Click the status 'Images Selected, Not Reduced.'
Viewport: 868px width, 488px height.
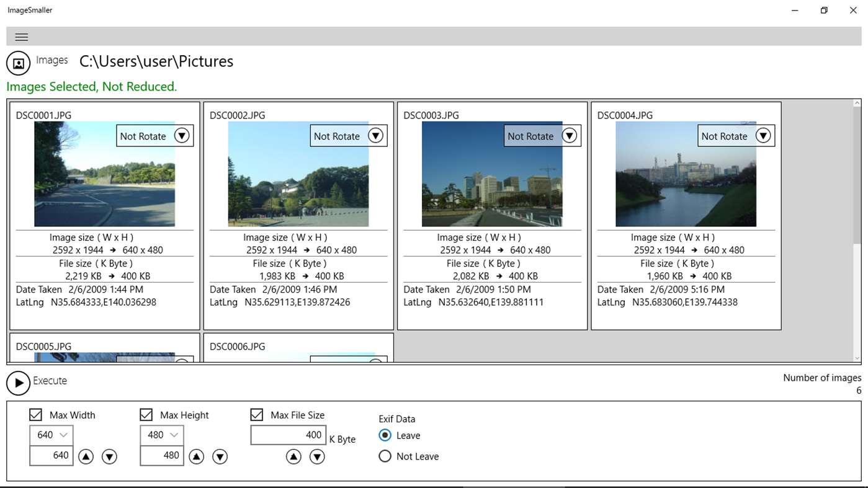click(x=92, y=87)
